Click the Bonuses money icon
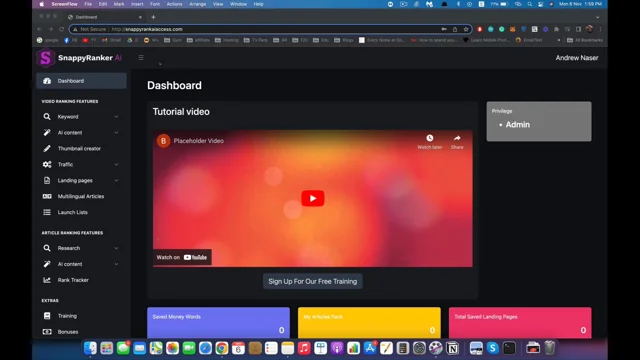 [x=47, y=332]
